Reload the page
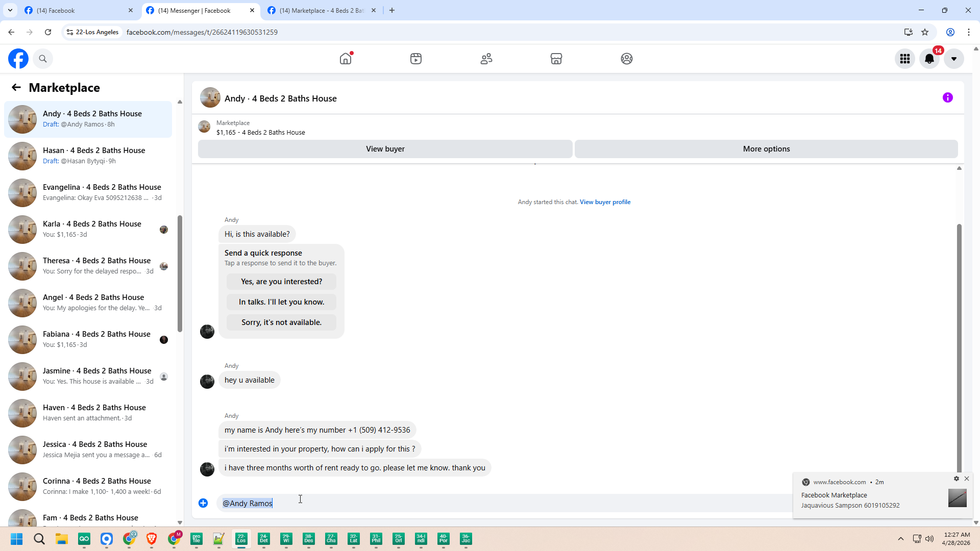The height and width of the screenshot is (551, 980). (48, 32)
